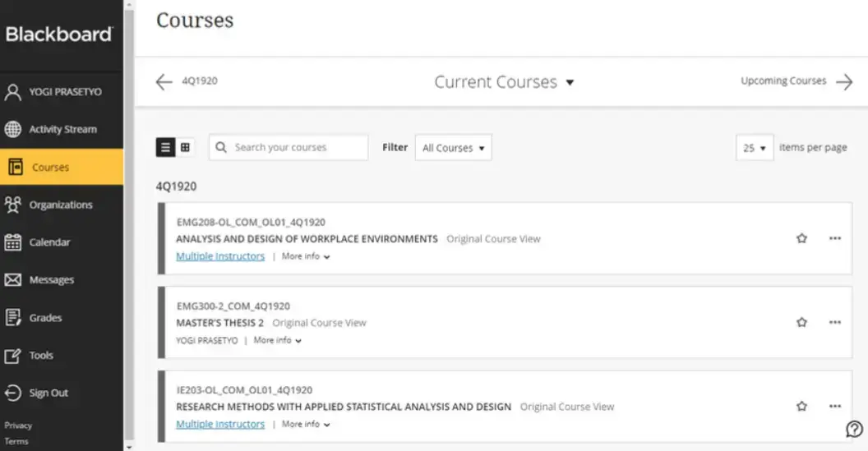Change the 25 items per page dropdown

[x=755, y=148]
